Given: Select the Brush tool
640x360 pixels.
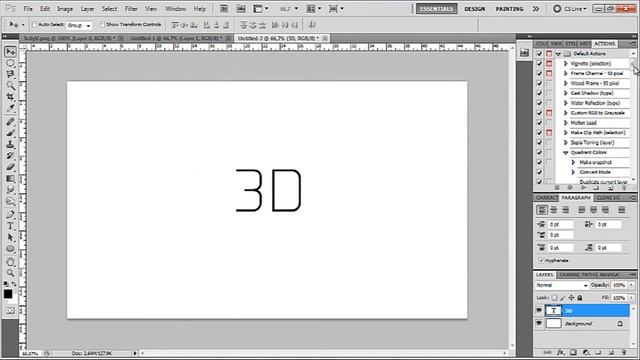Looking at the screenshot, I should tap(10, 133).
